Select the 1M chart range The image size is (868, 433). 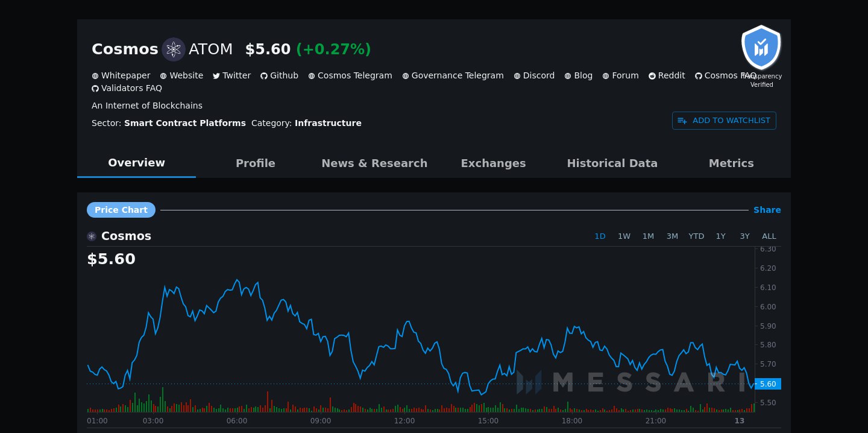point(648,236)
